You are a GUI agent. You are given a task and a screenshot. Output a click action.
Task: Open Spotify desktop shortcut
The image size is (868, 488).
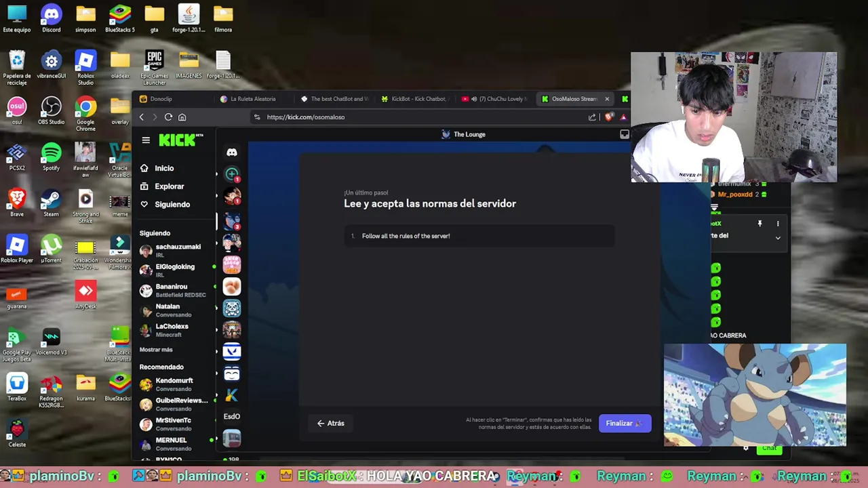(x=52, y=157)
